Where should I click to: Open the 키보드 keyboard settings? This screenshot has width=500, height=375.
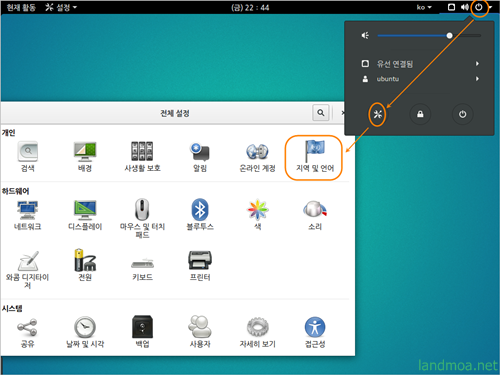(142, 269)
